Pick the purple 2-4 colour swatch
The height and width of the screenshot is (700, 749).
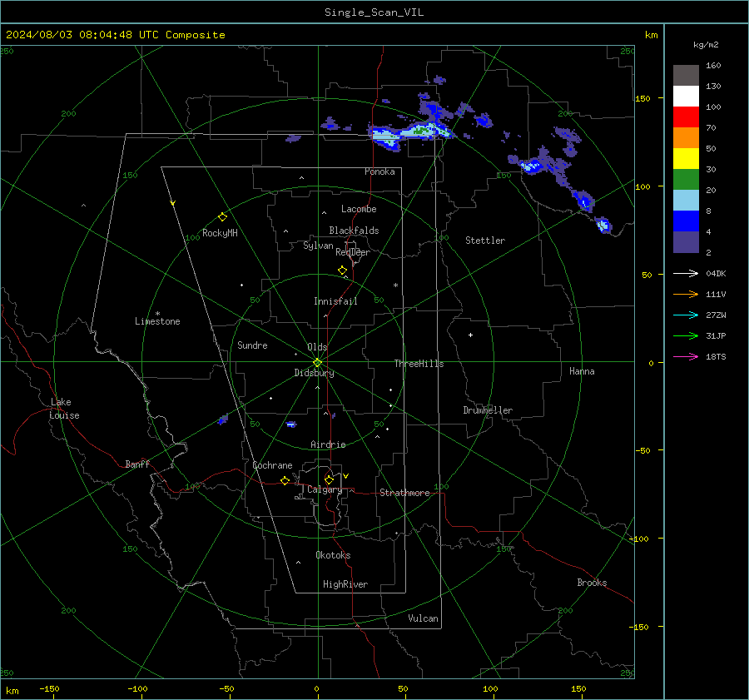[686, 241]
